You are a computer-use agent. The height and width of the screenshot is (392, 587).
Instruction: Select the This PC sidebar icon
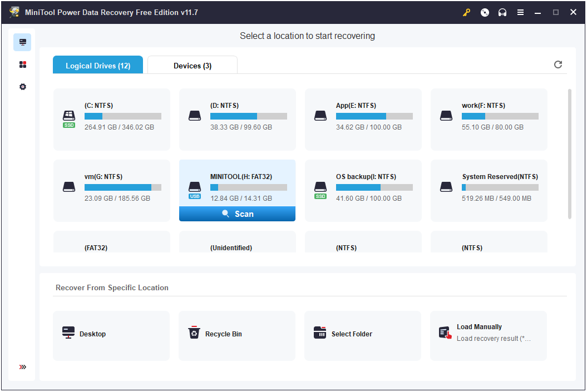click(22, 42)
